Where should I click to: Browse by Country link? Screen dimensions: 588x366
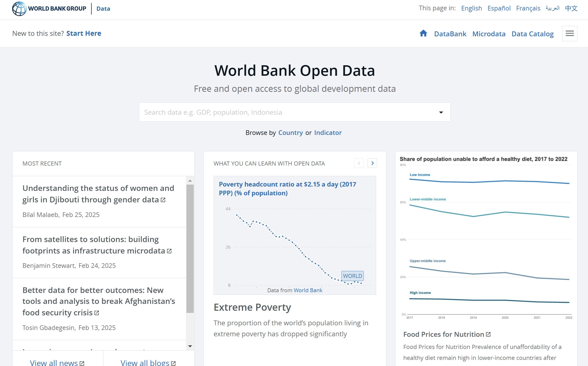(x=290, y=133)
